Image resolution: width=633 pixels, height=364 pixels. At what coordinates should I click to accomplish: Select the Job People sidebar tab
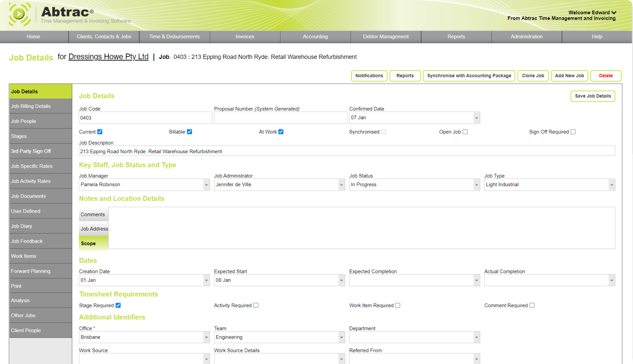coord(41,121)
